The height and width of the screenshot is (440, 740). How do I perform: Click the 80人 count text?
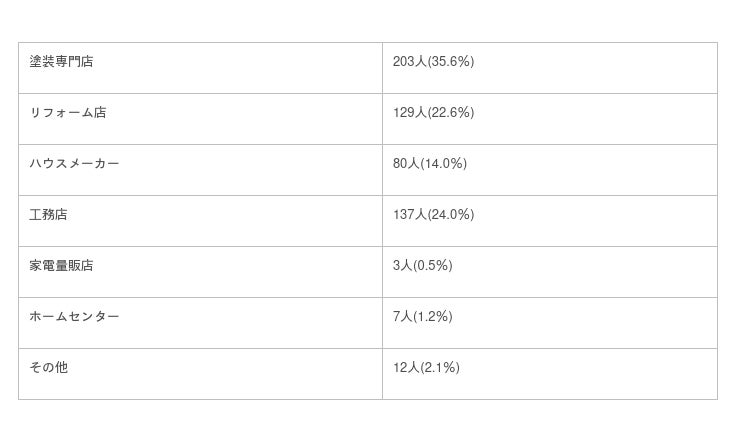pos(406,164)
